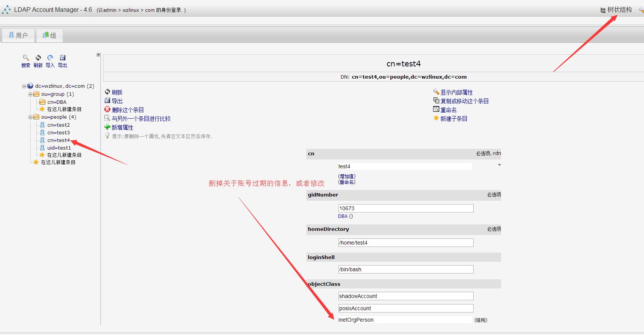This screenshot has height=335, width=644.
Task: Click the folder icon of ou=people
Action: pos(36,117)
